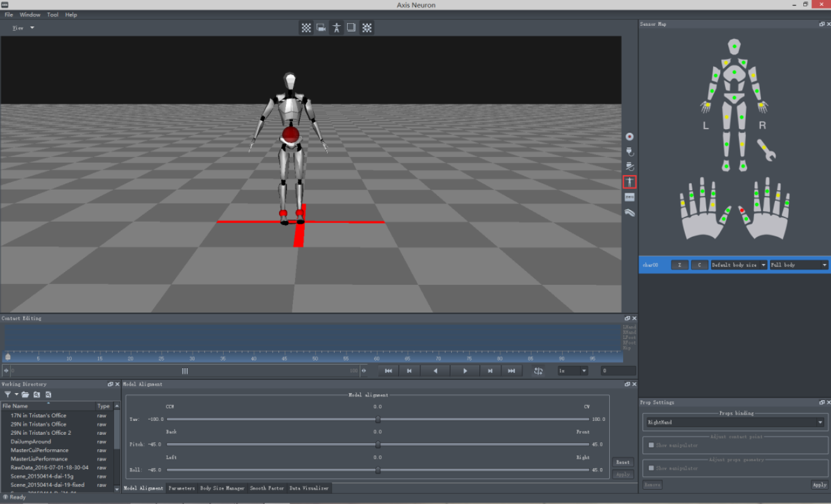
Task: Toggle loop playback in the transport bar
Action: tap(537, 370)
